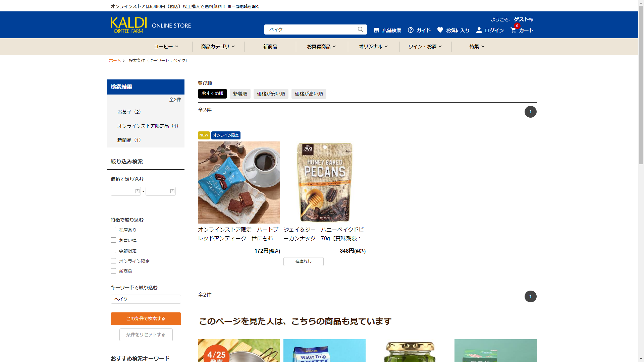Toggle the オンライン限定 checkbox
The height and width of the screenshot is (362, 644).
[x=113, y=261]
